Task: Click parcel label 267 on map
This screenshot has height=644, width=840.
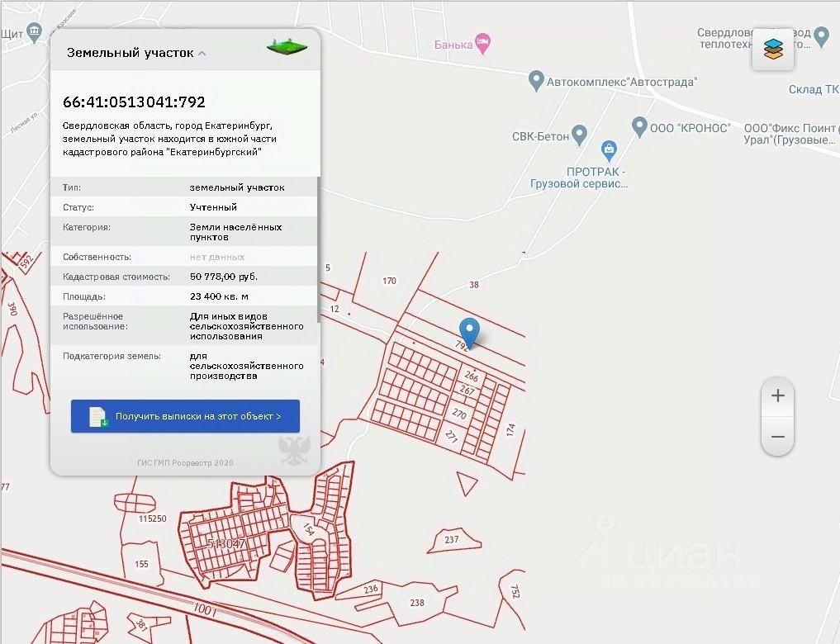Action: (467, 391)
